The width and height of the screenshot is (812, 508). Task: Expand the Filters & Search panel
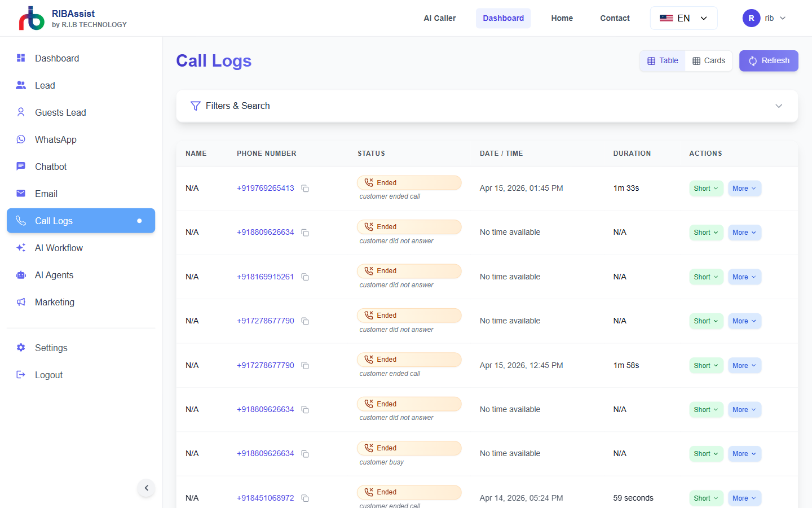point(779,106)
